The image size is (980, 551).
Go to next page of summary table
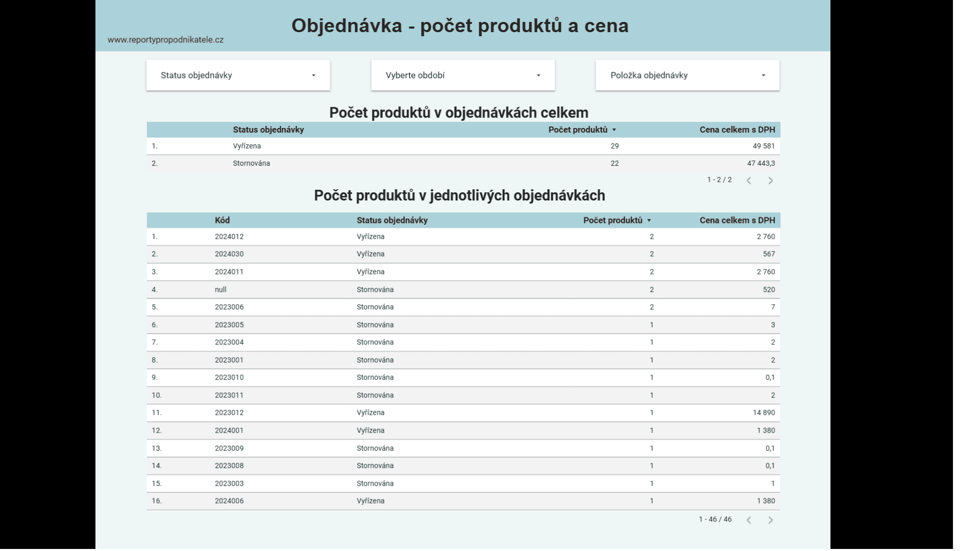771,181
